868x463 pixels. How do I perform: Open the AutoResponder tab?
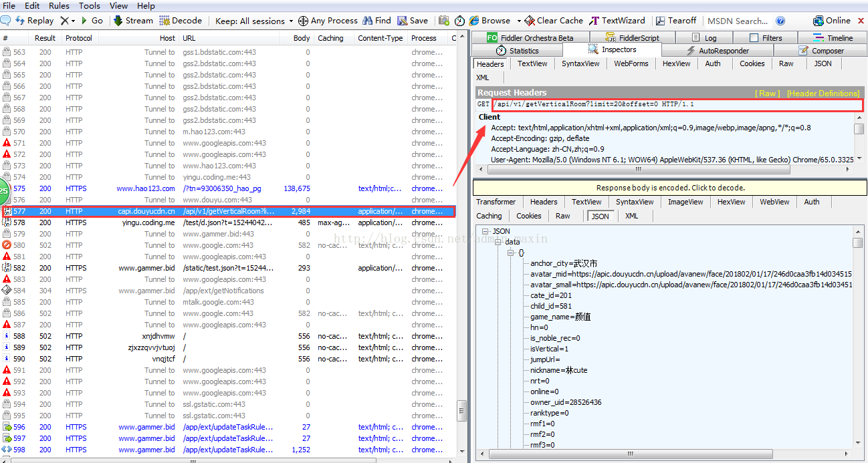(718, 50)
